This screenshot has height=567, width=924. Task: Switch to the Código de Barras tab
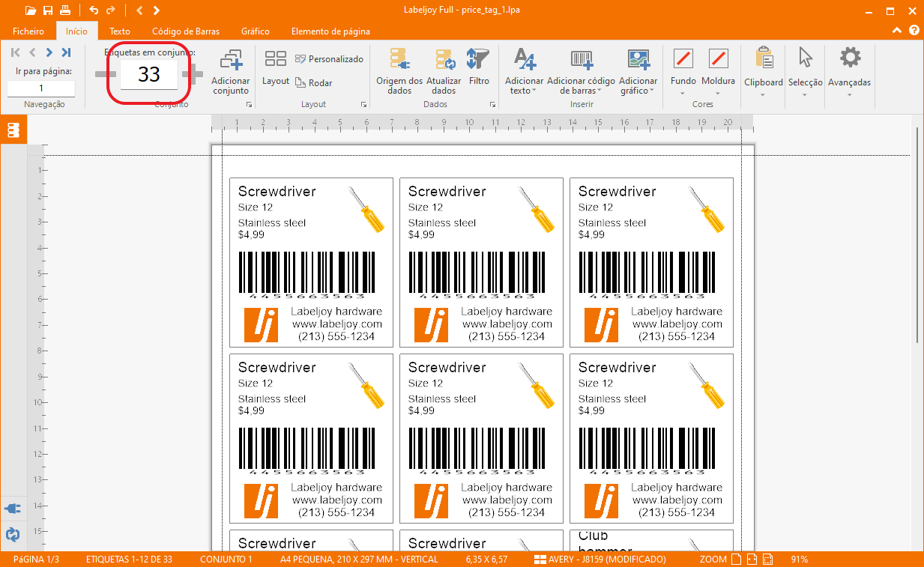pos(186,31)
